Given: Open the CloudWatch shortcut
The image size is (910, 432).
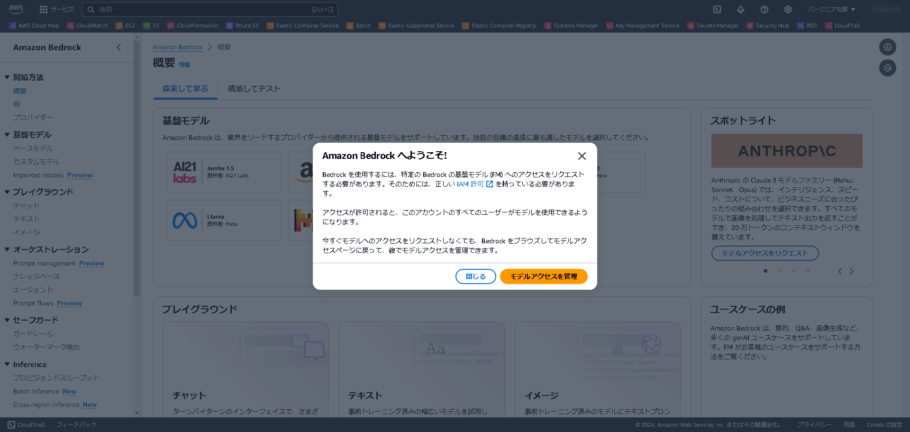Looking at the screenshot, I should (87, 26).
